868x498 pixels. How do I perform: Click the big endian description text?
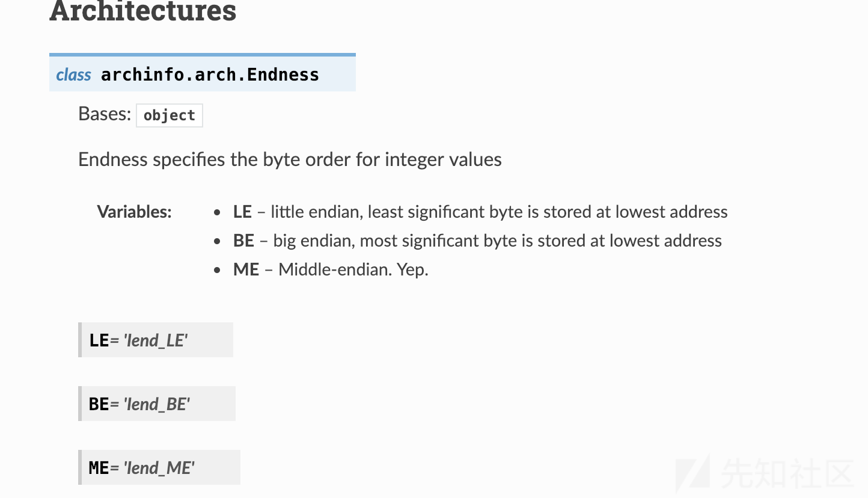coord(497,241)
